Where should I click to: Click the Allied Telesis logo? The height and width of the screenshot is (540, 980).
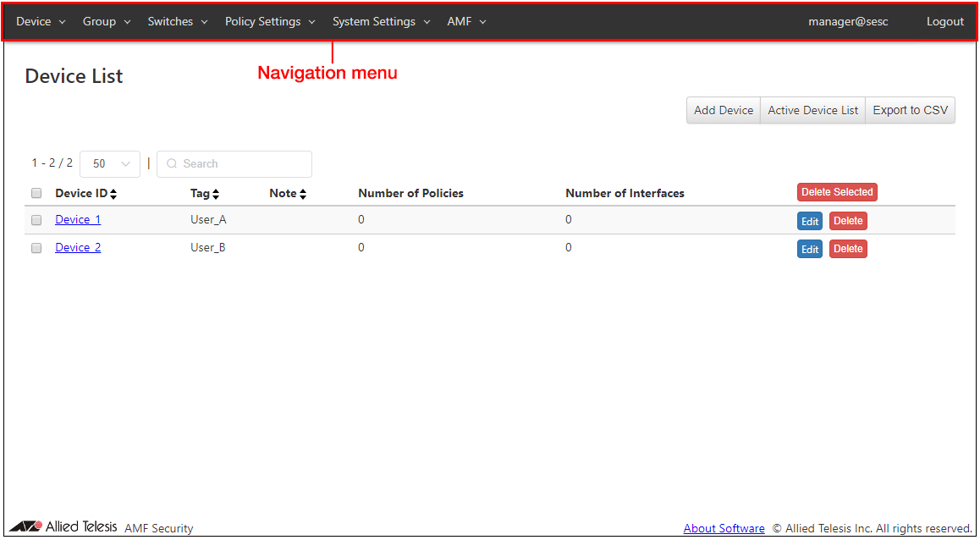pyautogui.click(x=64, y=526)
